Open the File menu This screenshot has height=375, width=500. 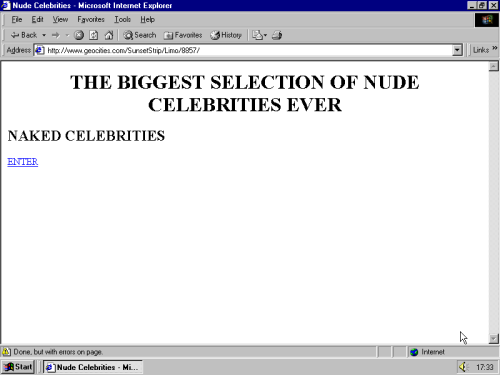(17, 20)
